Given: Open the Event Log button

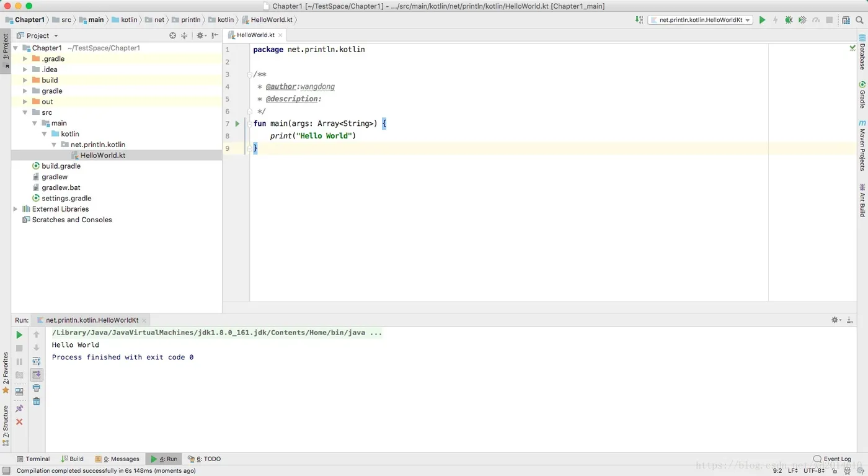Looking at the screenshot, I should click(x=832, y=459).
